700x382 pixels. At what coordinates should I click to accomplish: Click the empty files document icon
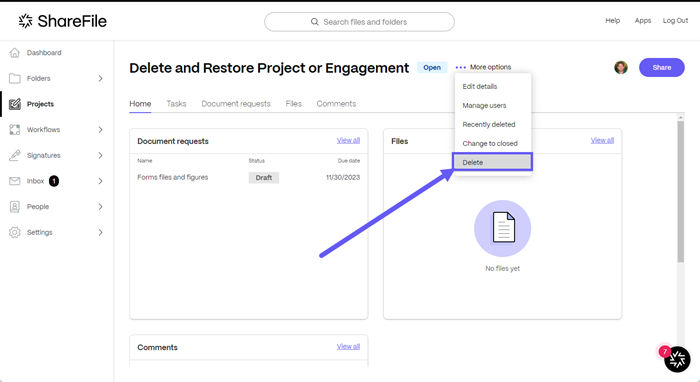pyautogui.click(x=503, y=228)
